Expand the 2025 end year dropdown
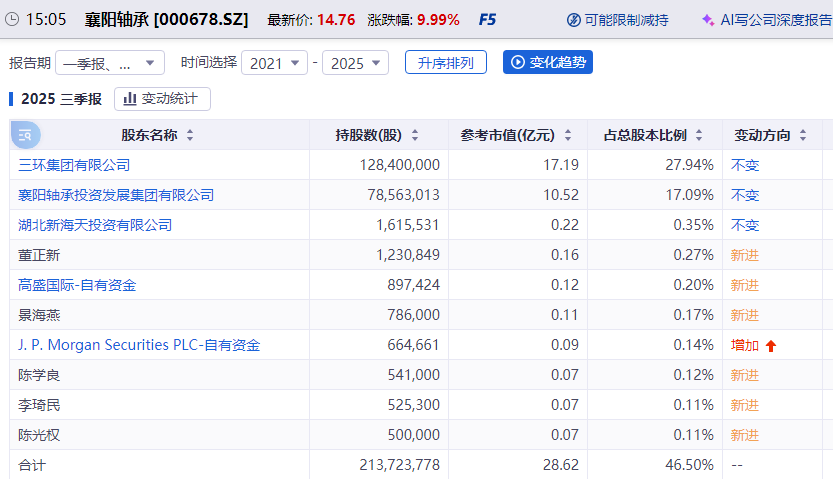The image size is (833, 479). [x=357, y=63]
